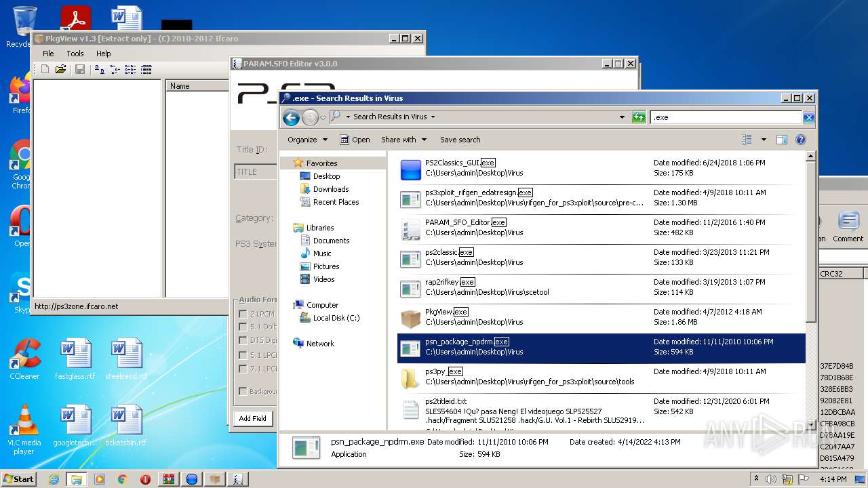Open Pictures library

326,266
